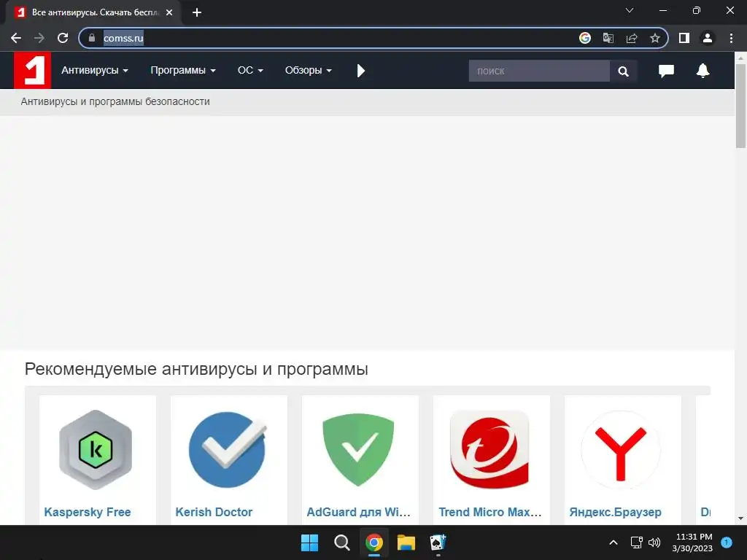Open a new browser tab
The image size is (747, 560).
[x=197, y=12]
